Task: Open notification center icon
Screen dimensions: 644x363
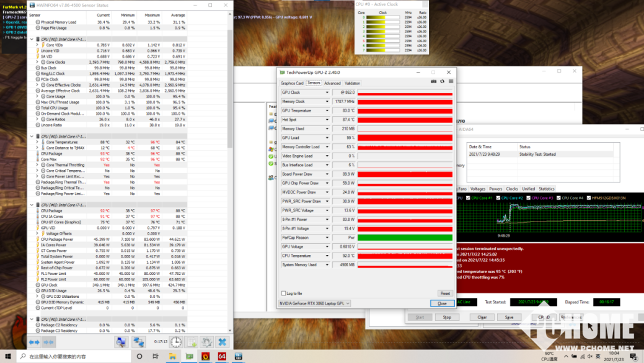Action: click(x=633, y=356)
